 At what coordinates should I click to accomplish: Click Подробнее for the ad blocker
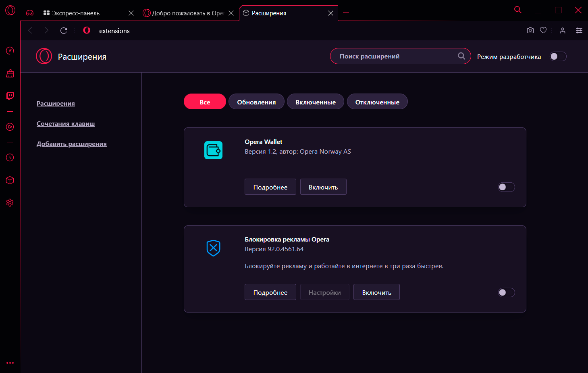click(x=270, y=292)
